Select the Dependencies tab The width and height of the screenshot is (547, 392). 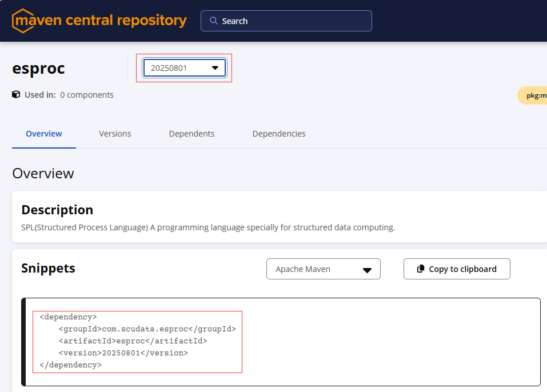(x=279, y=134)
